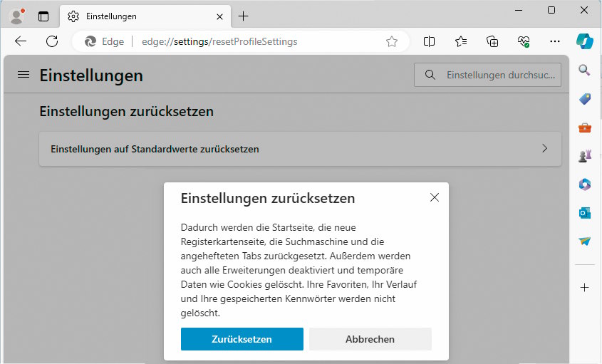Open the settings hamburger menu

[x=24, y=75]
